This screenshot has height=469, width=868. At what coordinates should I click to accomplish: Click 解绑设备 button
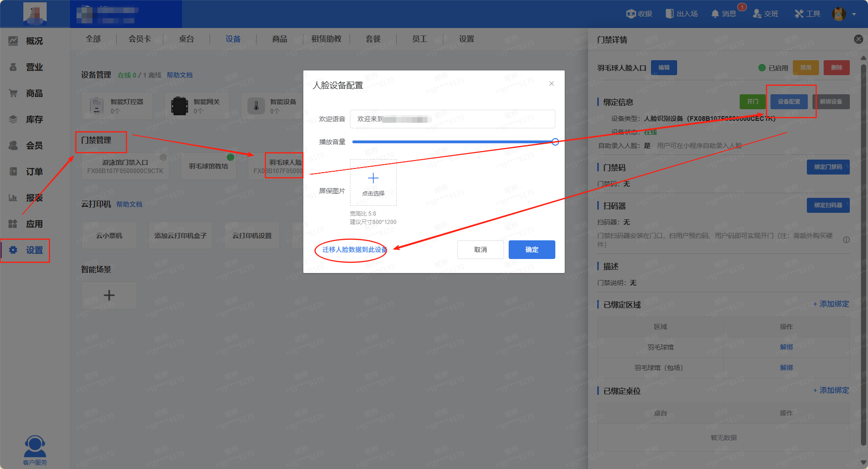pyautogui.click(x=831, y=102)
